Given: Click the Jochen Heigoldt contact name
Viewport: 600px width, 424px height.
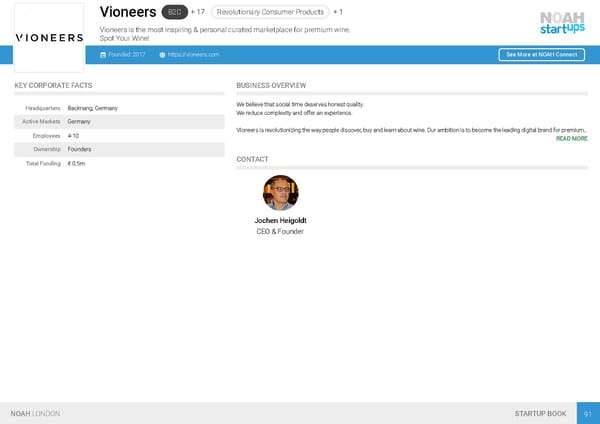Looking at the screenshot, I should coord(280,220).
